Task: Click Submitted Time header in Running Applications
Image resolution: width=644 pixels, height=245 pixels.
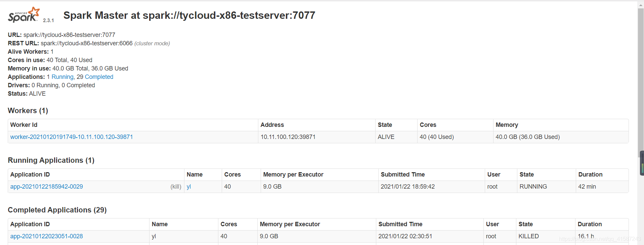Action: pyautogui.click(x=403, y=175)
